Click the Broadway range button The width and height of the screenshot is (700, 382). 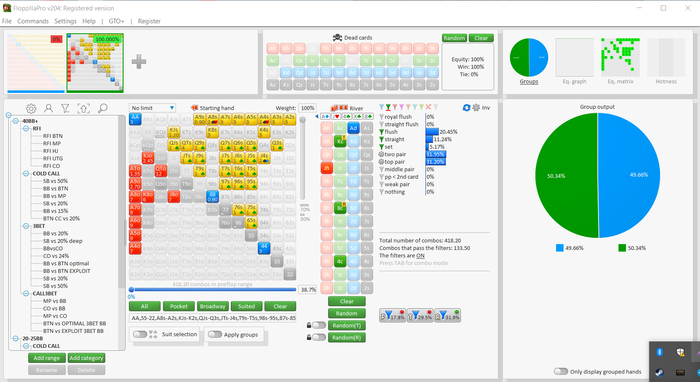click(212, 306)
